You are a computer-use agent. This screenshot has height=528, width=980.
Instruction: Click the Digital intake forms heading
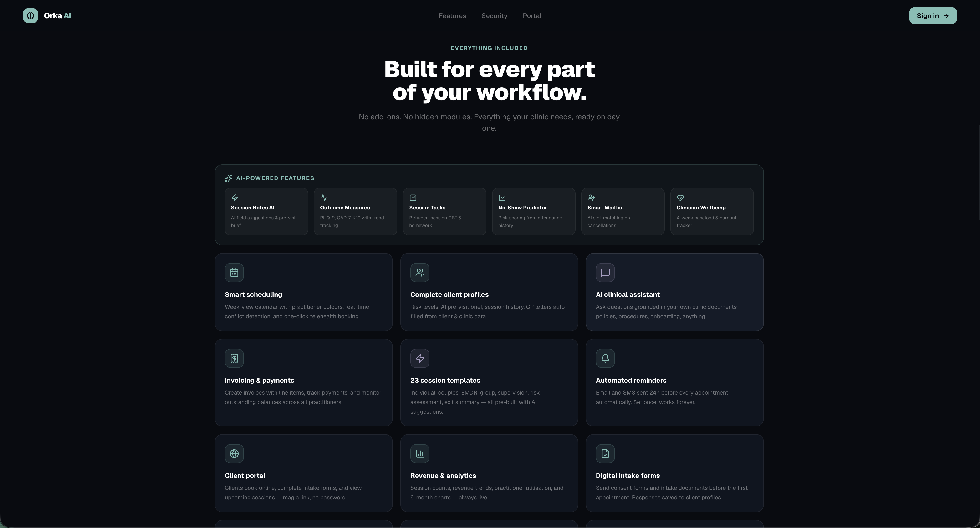pyautogui.click(x=628, y=476)
